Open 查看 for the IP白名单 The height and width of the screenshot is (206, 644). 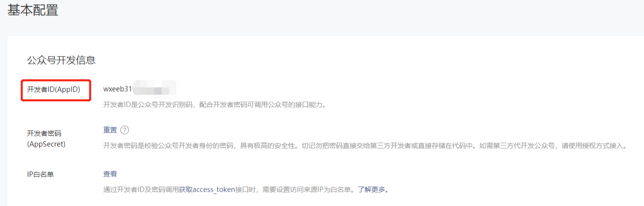110,174
